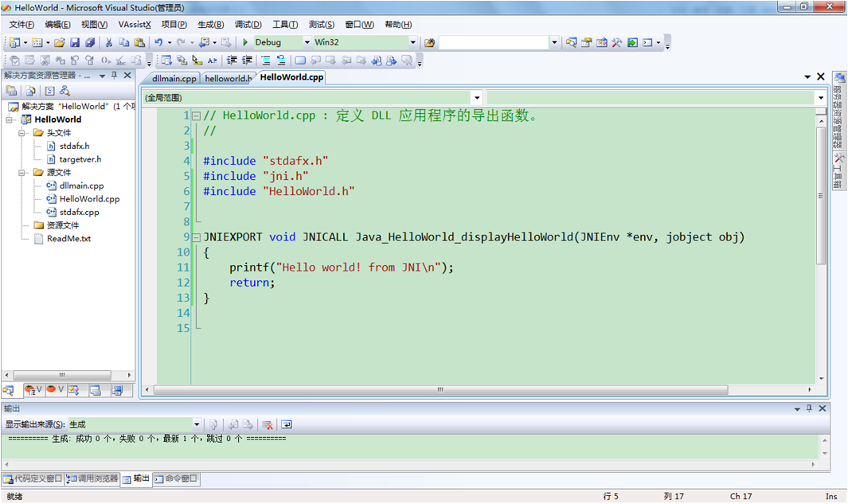Screen dimensions: 848x504
Task: Pin the Solution Explorer panel
Action: 114,75
